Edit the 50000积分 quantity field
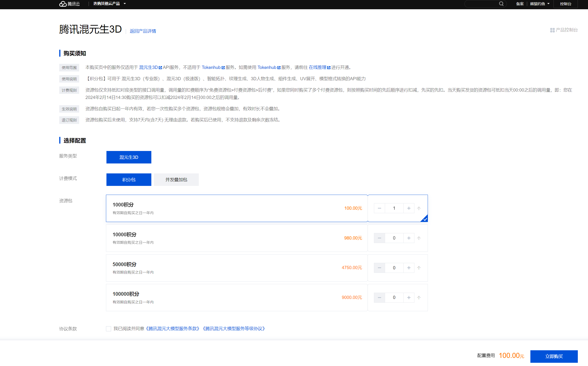This screenshot has height=366, width=588. pyautogui.click(x=394, y=268)
